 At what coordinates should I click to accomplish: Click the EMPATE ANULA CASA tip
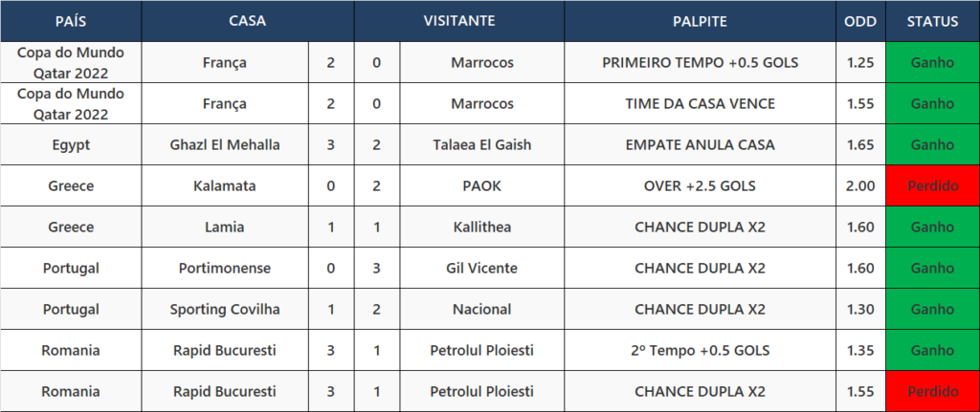[700, 145]
